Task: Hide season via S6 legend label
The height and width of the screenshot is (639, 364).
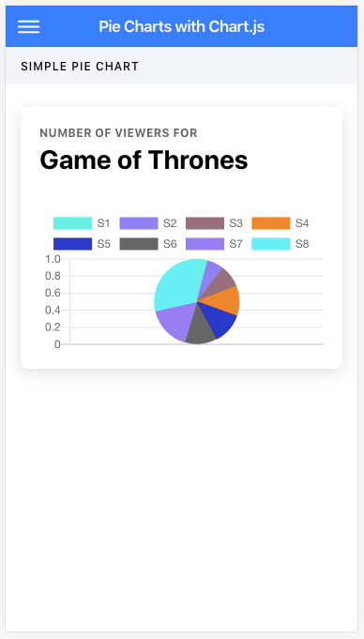Action: click(x=170, y=244)
